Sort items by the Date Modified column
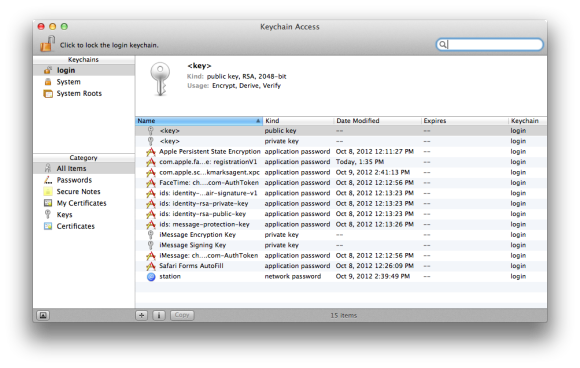Image resolution: width=580 pixels, height=368 pixels. coord(378,121)
